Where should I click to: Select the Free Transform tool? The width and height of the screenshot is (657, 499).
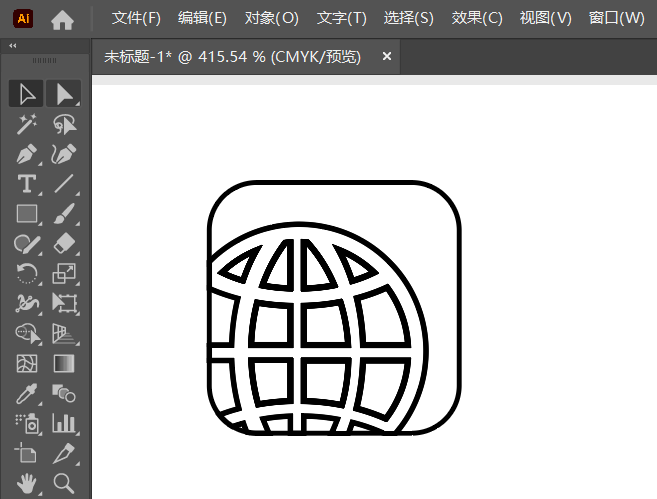[x=64, y=303]
